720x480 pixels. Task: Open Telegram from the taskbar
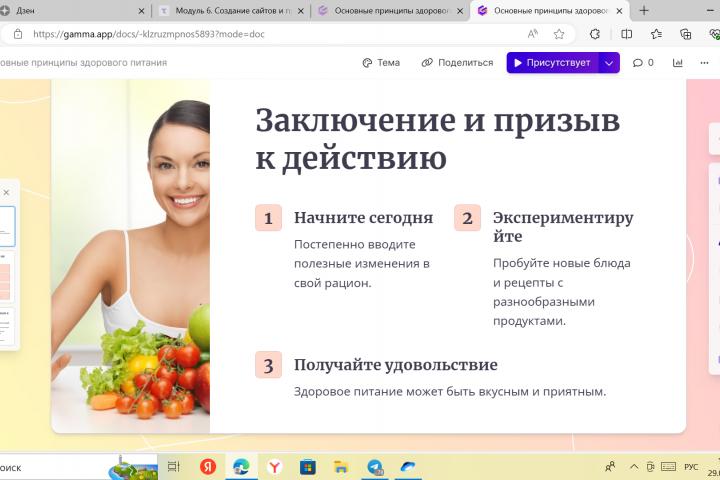375,467
